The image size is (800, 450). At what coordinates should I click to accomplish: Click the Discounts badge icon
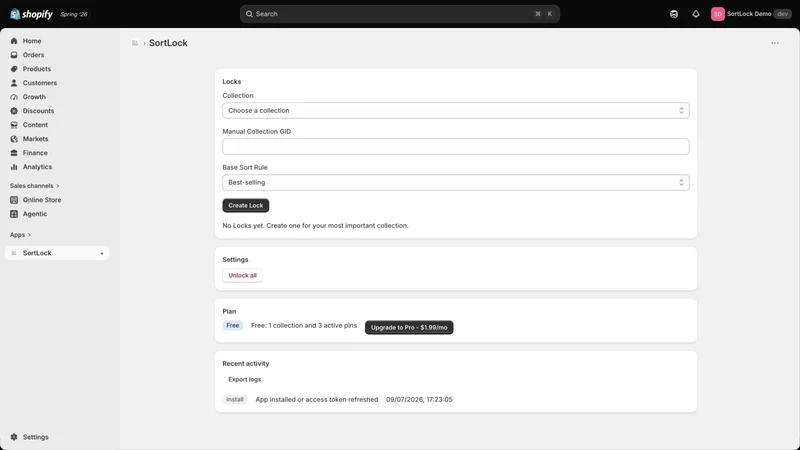click(14, 111)
